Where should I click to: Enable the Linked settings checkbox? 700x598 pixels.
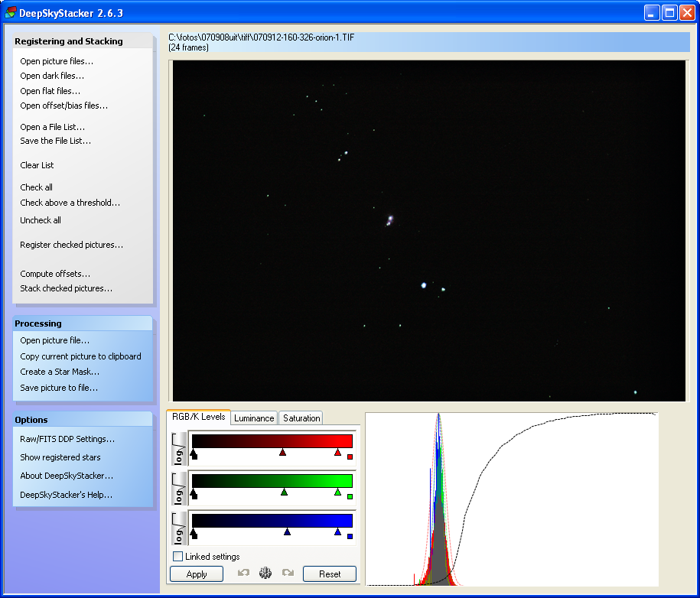pos(177,556)
